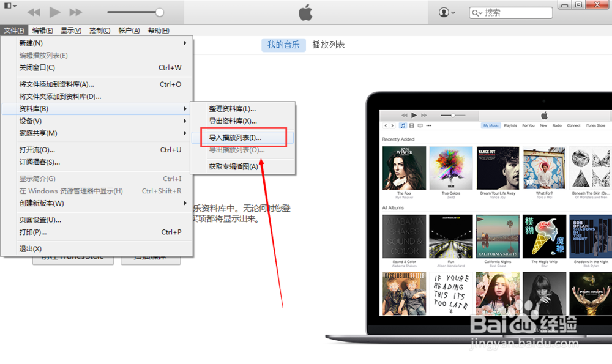Click the play icon in laptop image
The image size is (612, 364).
(x=414, y=115)
